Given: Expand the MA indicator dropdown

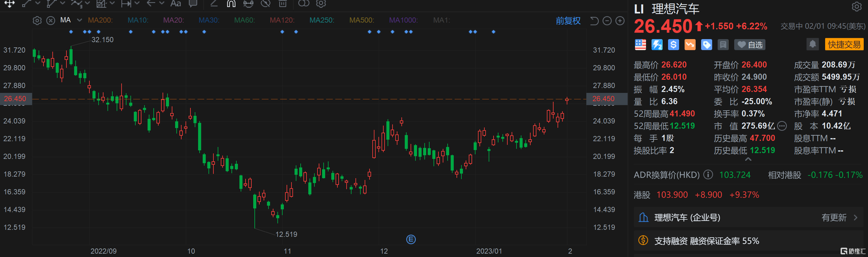Looking at the screenshot, I should coord(80,20).
